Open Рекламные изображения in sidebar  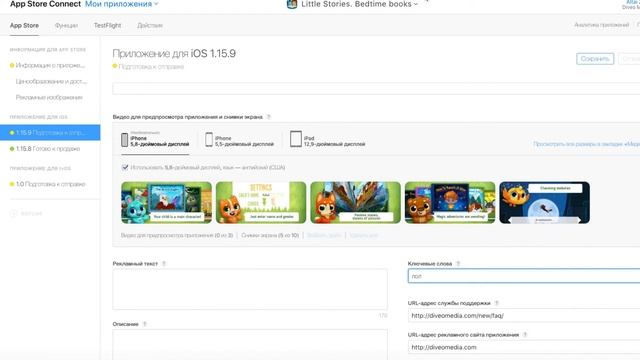(49, 97)
